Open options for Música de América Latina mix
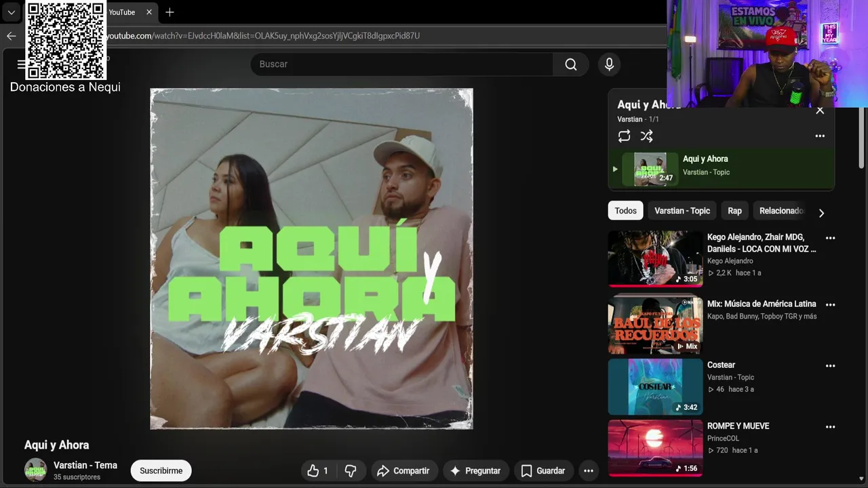This screenshot has height=488, width=868. click(x=830, y=304)
